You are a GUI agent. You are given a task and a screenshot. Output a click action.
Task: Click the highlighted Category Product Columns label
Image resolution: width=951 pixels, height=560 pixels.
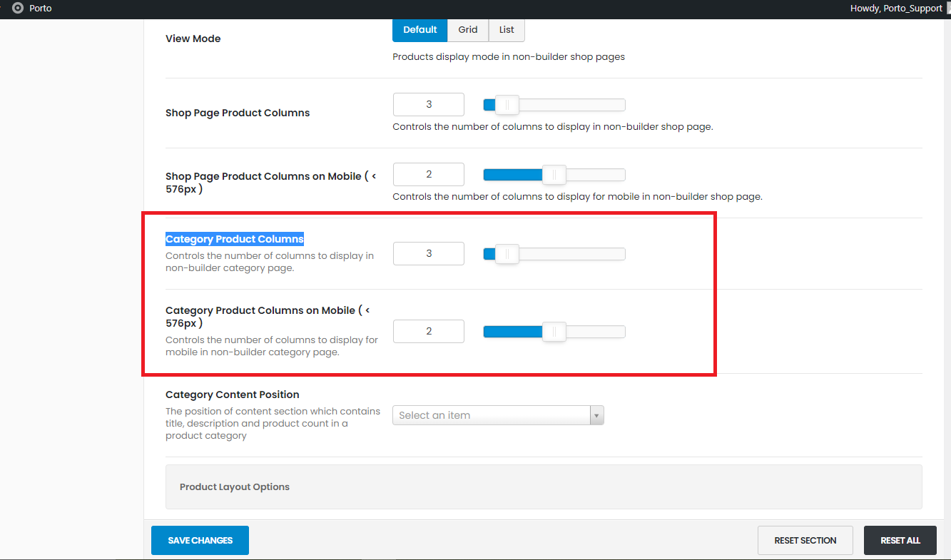tap(235, 239)
